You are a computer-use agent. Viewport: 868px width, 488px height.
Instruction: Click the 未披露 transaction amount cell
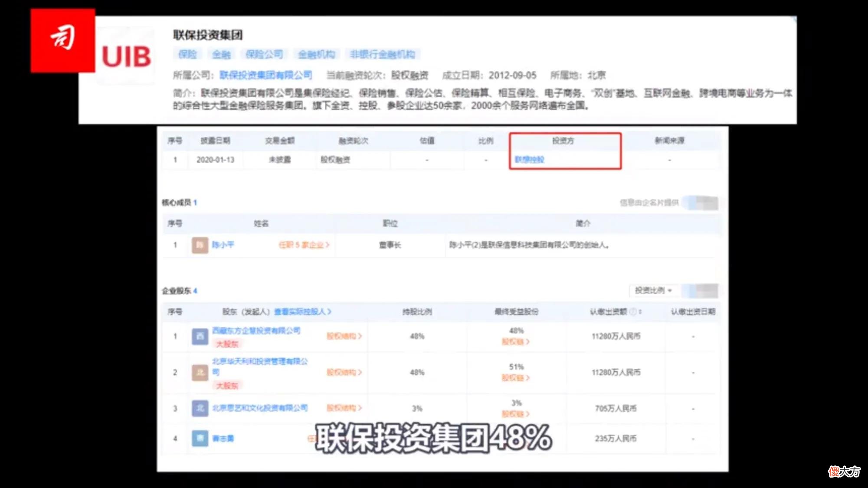(x=280, y=160)
